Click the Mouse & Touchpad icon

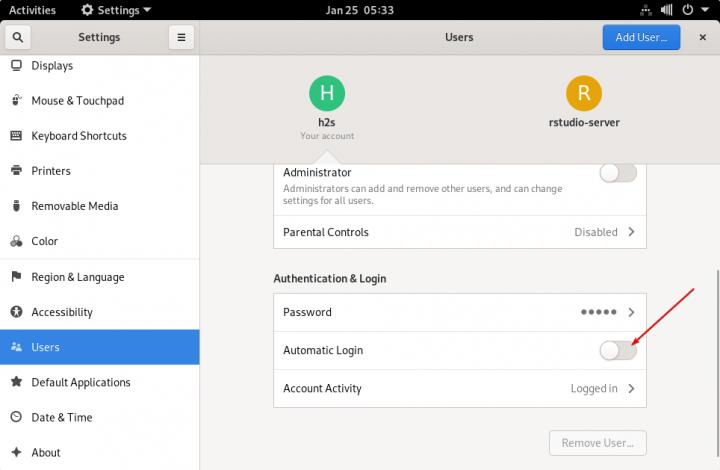[x=17, y=101]
